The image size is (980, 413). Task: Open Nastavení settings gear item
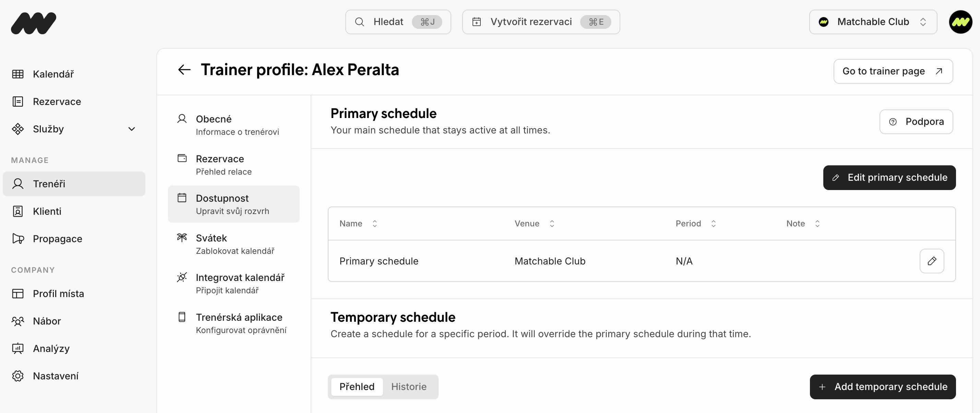pos(56,376)
